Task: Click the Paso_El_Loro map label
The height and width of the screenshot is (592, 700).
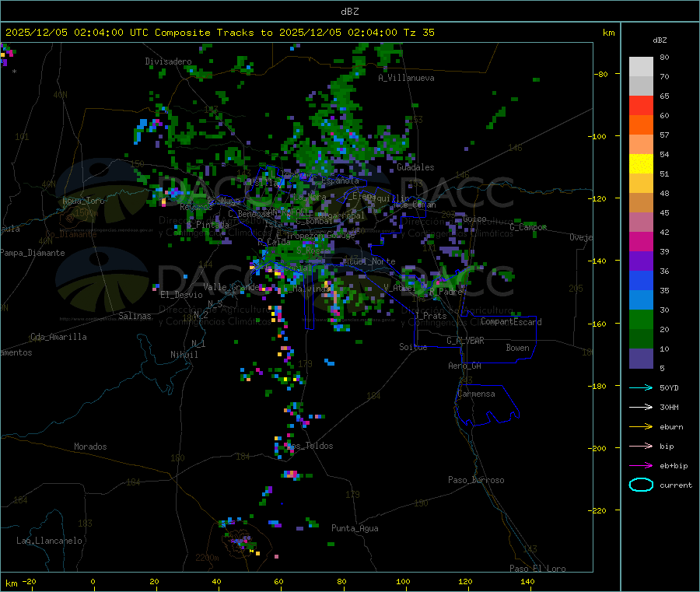Action: pos(537,569)
